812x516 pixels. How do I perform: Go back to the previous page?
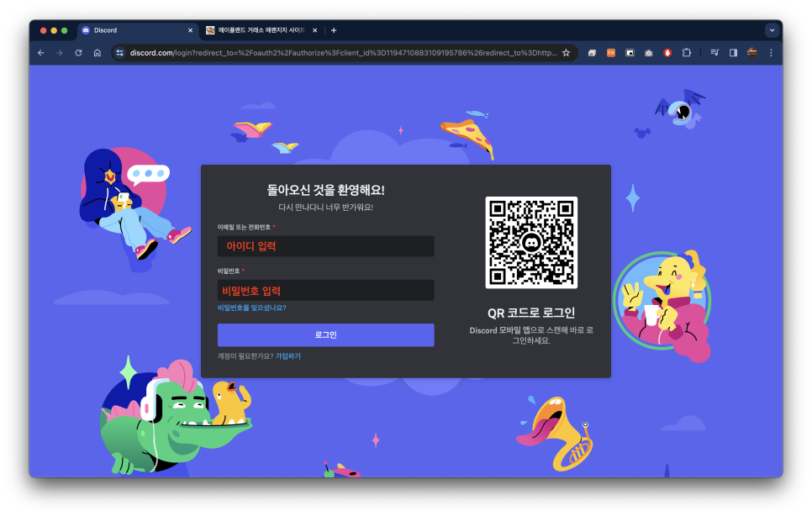(x=41, y=53)
